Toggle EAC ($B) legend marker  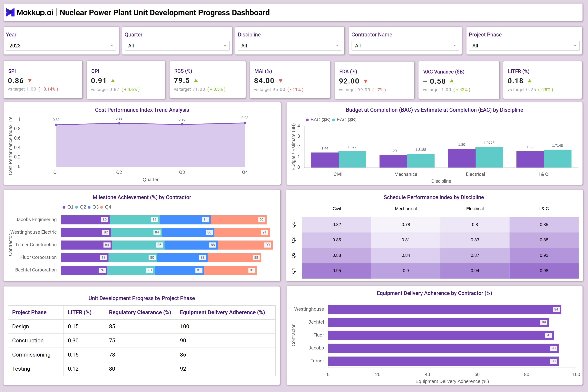(333, 120)
